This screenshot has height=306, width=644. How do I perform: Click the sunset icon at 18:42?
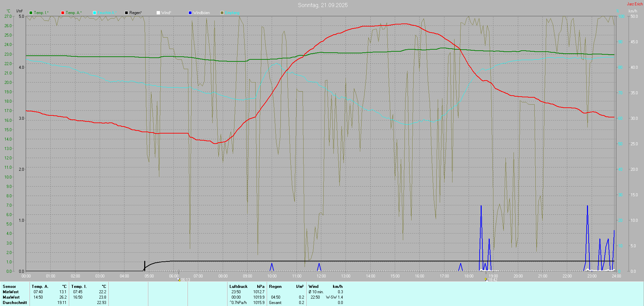pyautogui.click(x=485, y=279)
